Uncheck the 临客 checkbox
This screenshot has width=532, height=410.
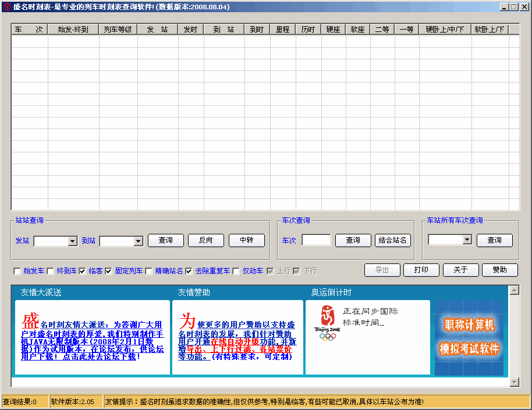coord(83,271)
